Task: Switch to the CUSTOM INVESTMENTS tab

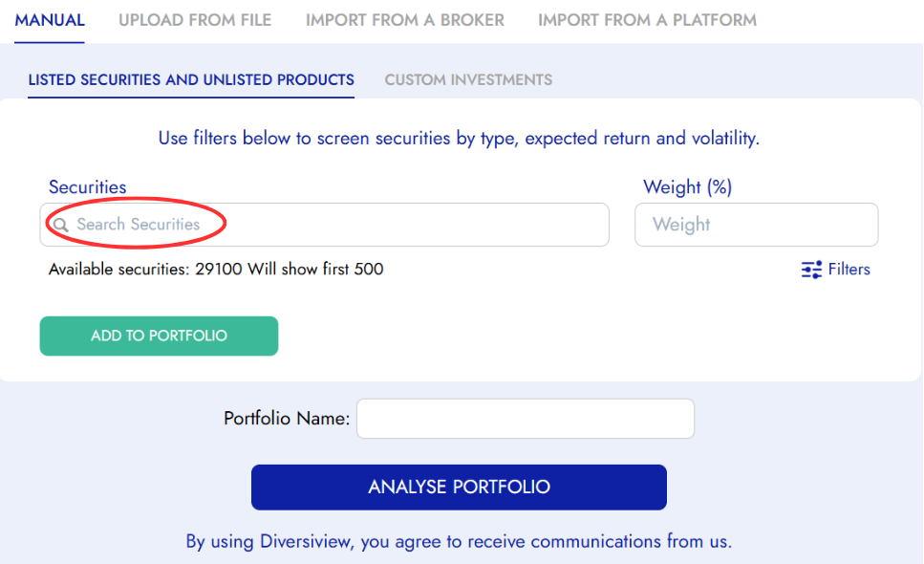Action: [468, 80]
